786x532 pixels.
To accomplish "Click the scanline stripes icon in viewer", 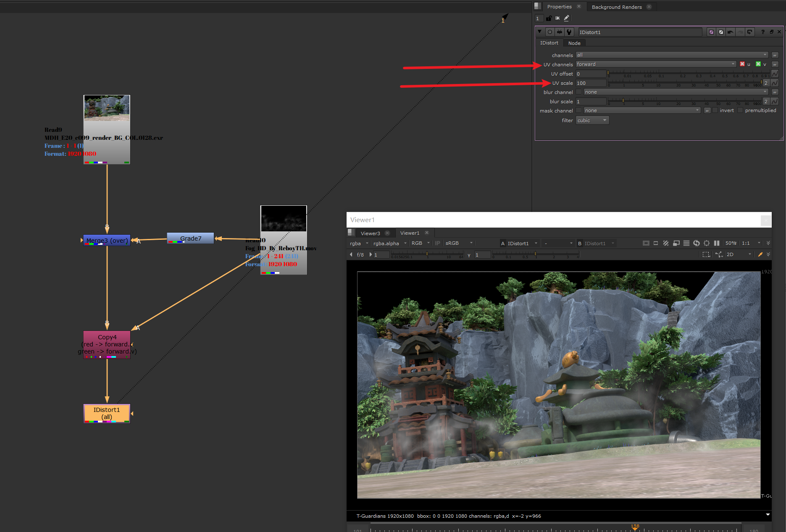I will [x=686, y=243].
